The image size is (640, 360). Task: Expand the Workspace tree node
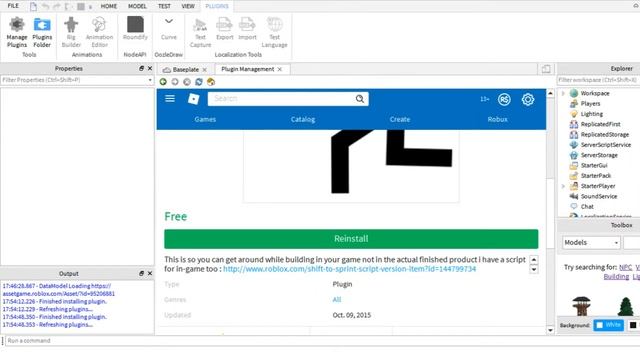pos(563,93)
